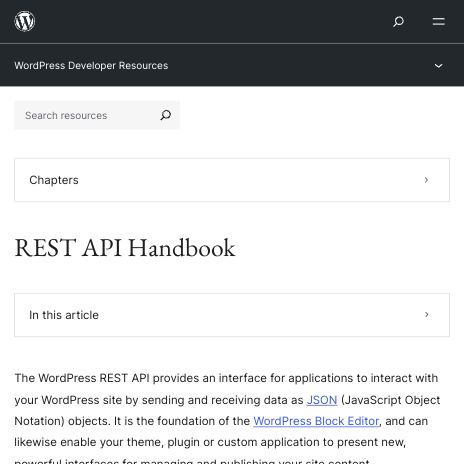Open the hamburger menu icon

click(x=438, y=22)
